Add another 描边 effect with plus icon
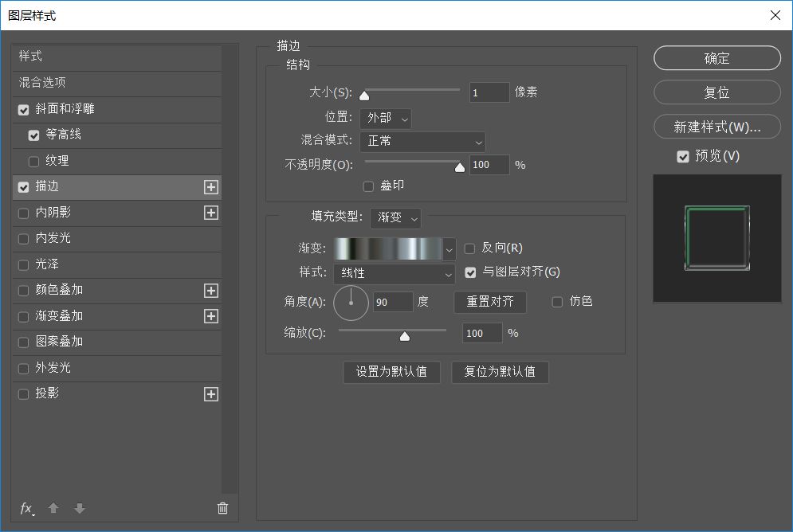This screenshot has width=793, height=532. [x=210, y=187]
